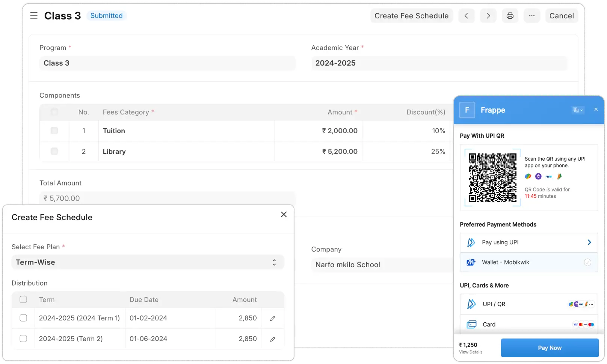Choose the Wallet - Mobikwik payment method
Image resolution: width=607 pixels, height=364 pixels.
pos(528,262)
